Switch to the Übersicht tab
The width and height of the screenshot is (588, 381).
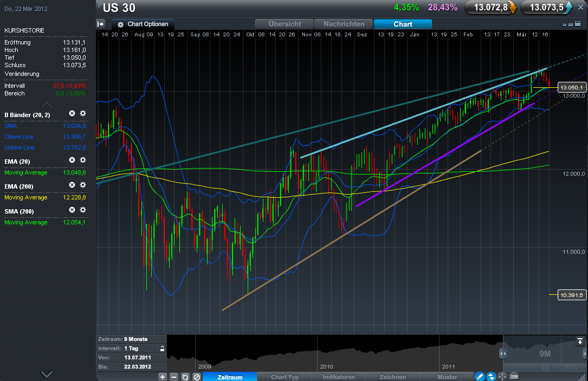[285, 24]
